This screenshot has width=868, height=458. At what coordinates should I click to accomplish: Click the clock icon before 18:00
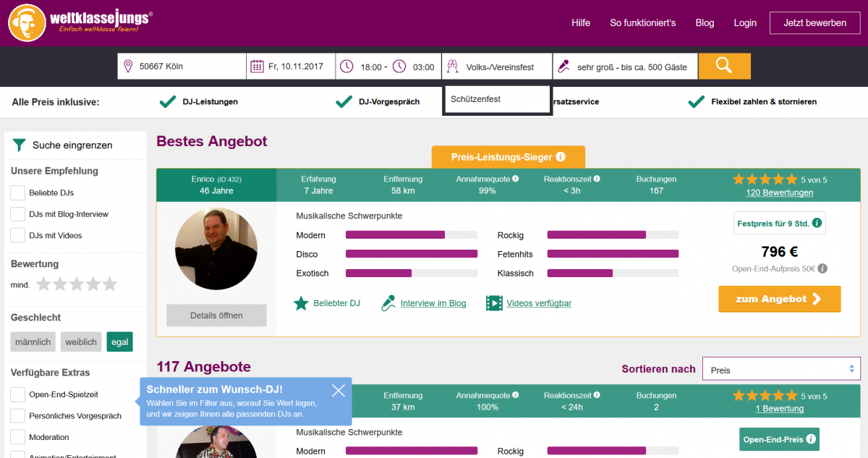(346, 67)
